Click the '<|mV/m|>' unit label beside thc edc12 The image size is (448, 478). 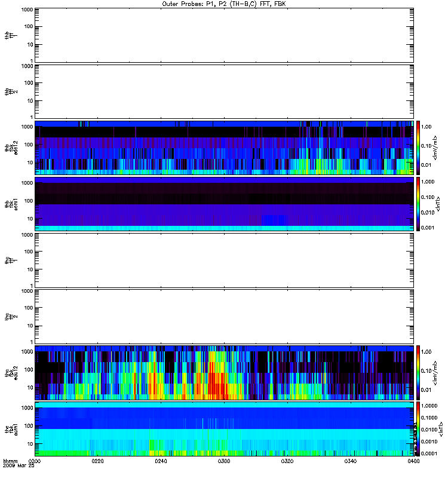[x=436, y=372]
